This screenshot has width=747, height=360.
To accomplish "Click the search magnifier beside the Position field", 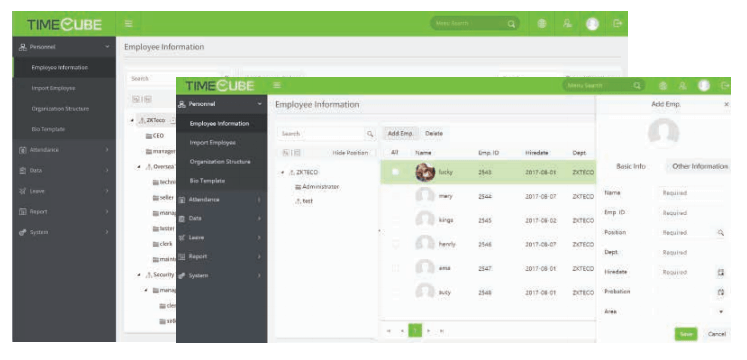I will 721,232.
